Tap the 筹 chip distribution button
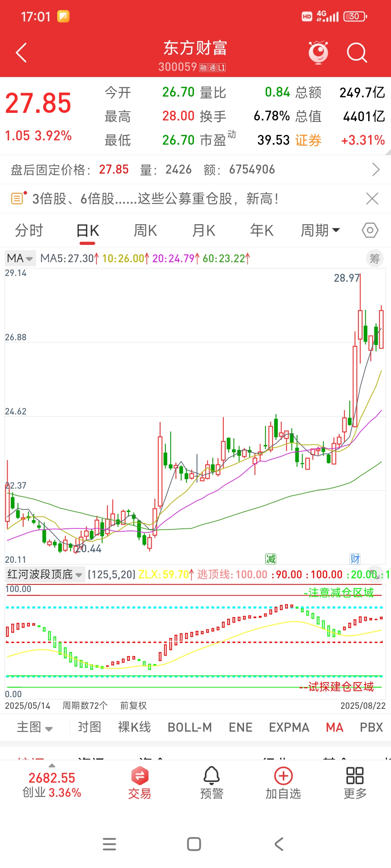391x868 pixels. click(375, 259)
